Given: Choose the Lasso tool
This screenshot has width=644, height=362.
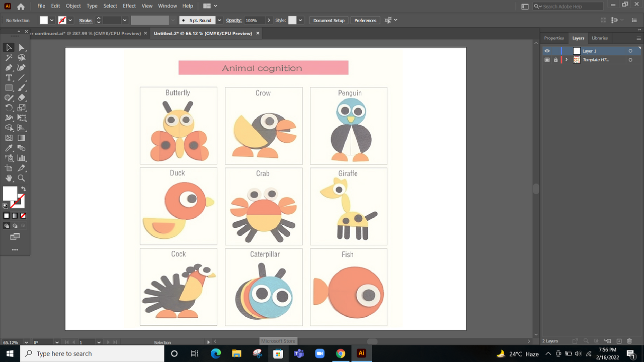Looking at the screenshot, I should [x=22, y=57].
